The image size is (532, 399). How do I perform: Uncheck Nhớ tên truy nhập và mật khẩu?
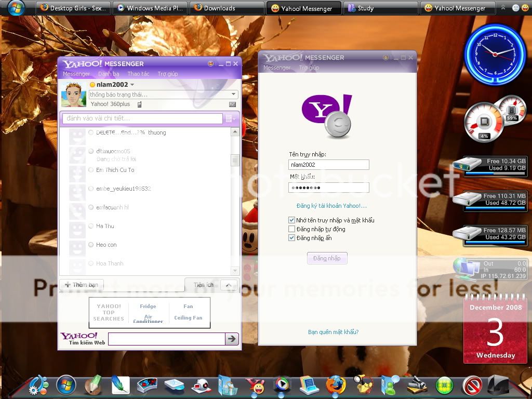[291, 220]
